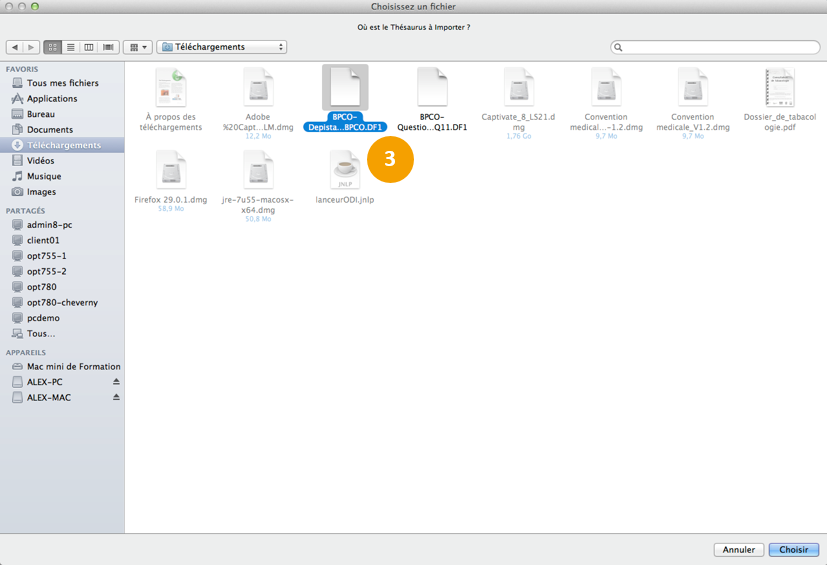Select the Firefox 29.0.1.dmg file
This screenshot has height=565, width=827.
[171, 170]
